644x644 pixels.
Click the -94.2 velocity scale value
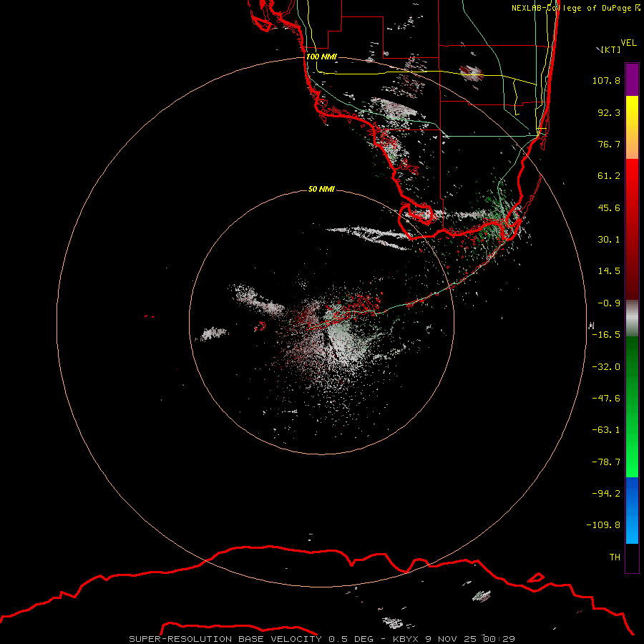coord(606,494)
